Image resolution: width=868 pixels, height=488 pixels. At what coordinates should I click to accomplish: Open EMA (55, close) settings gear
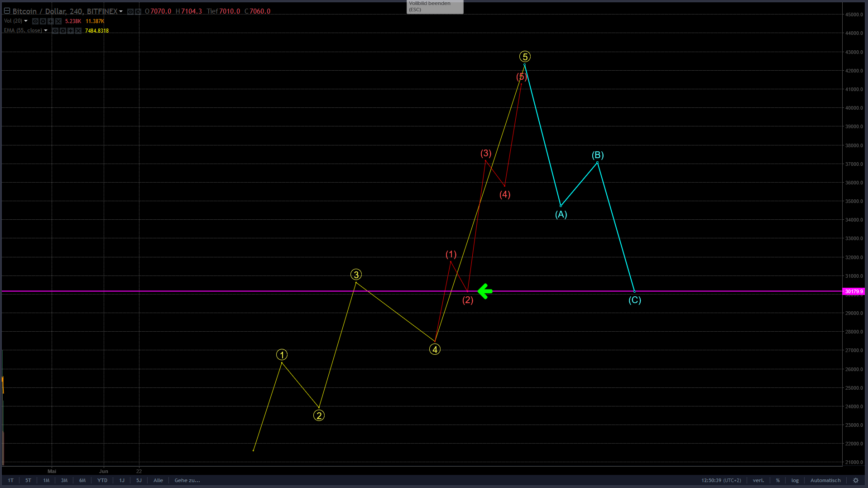[x=63, y=31]
